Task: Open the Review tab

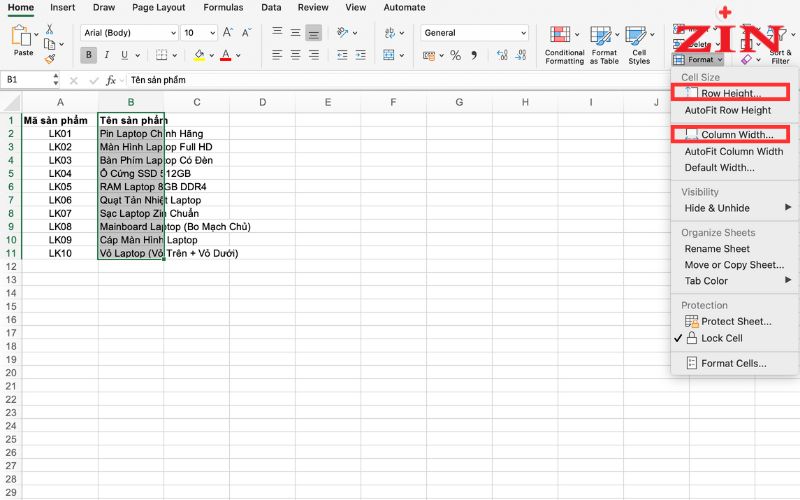Action: (x=313, y=8)
